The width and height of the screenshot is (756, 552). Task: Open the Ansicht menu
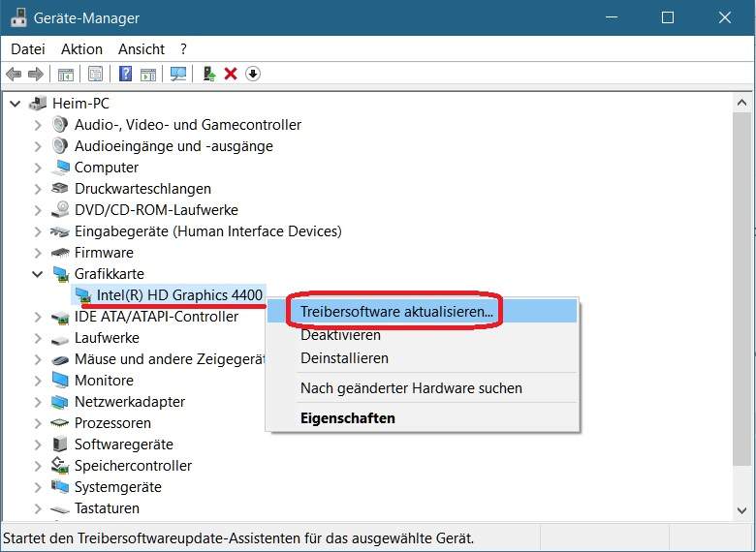tap(142, 49)
